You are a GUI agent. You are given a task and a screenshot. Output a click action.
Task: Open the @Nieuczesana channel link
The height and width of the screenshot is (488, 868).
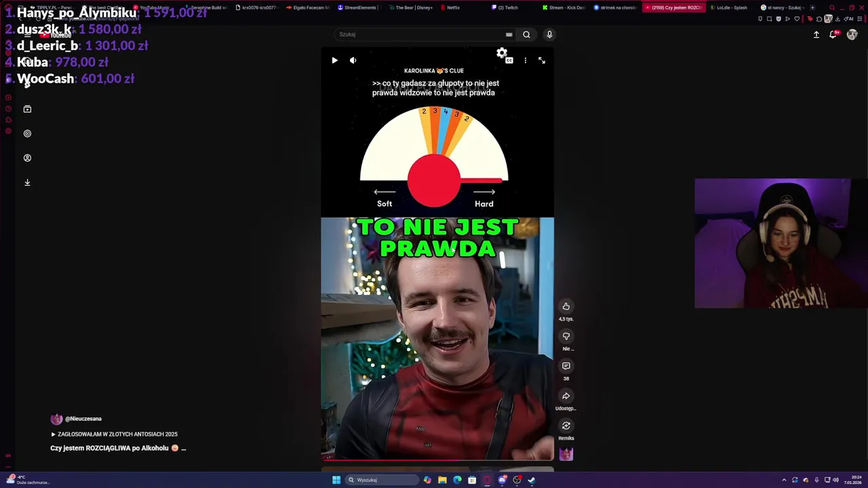(x=83, y=419)
